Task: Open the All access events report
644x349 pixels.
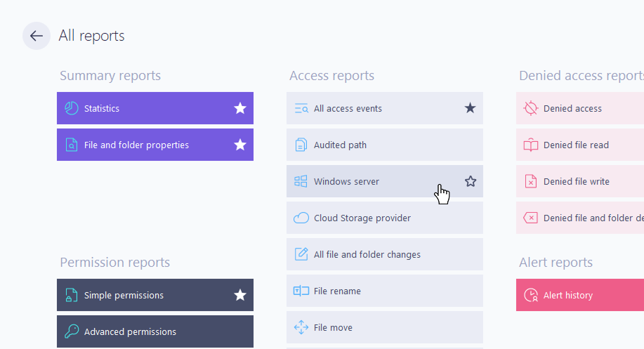Action: [385, 108]
